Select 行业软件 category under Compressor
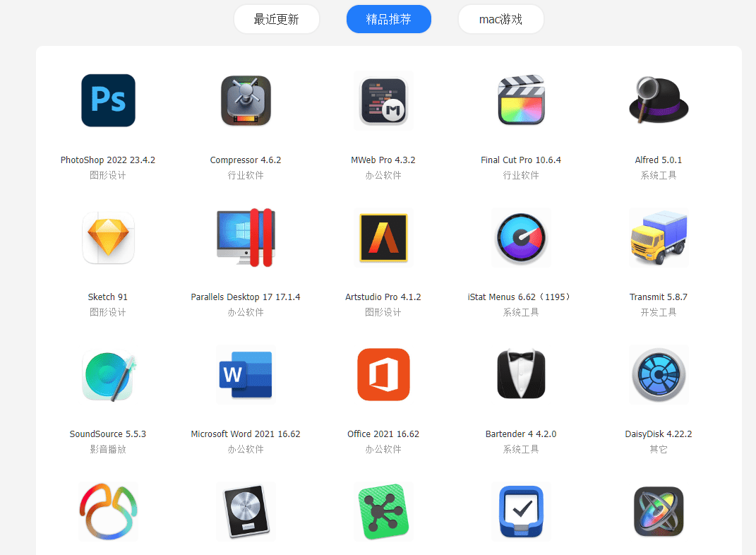 point(246,176)
